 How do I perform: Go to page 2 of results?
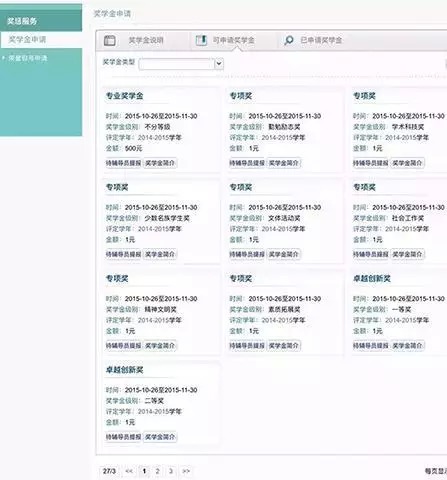pyautogui.click(x=158, y=471)
